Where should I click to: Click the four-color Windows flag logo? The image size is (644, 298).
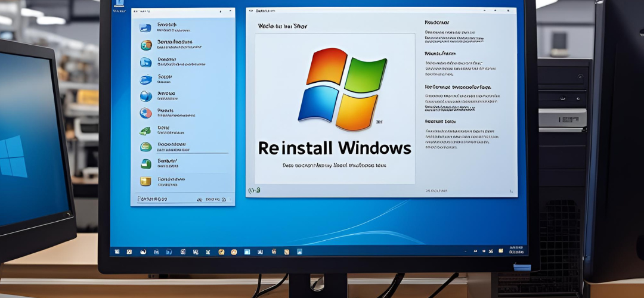coord(342,89)
